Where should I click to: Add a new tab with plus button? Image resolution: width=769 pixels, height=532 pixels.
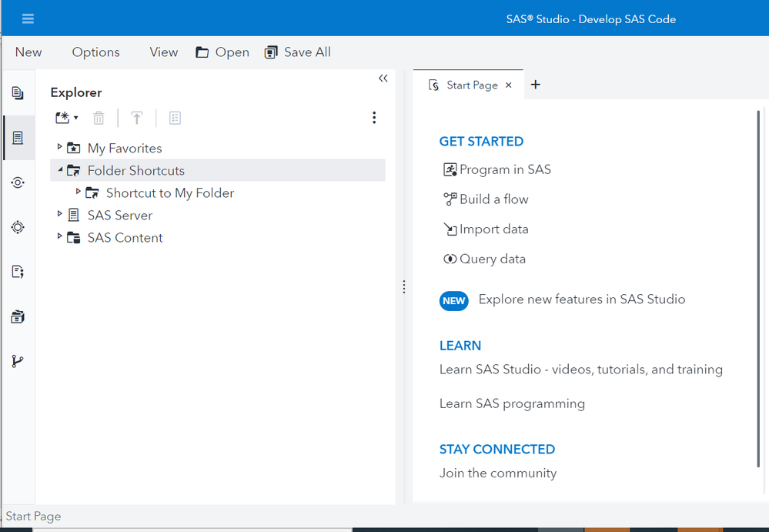[x=536, y=85]
